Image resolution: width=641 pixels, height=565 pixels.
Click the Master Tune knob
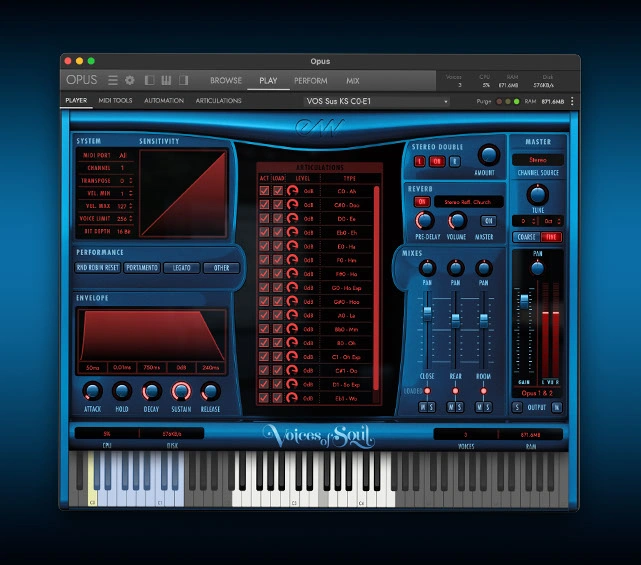coord(537,195)
